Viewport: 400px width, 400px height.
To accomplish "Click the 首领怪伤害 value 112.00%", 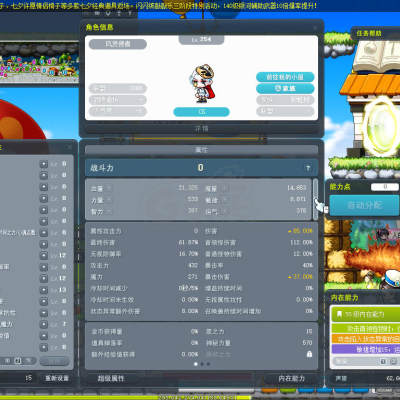I will pyautogui.click(x=301, y=243).
